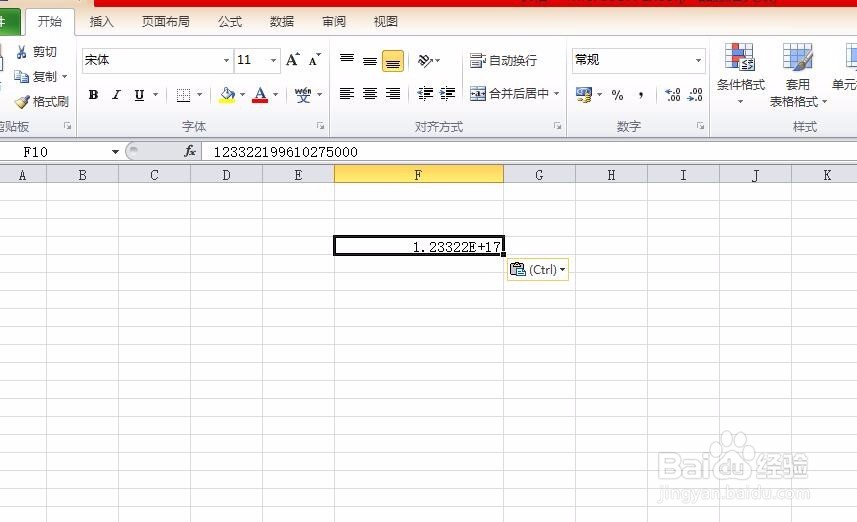Open Alignment group dialog launcher
Image resolution: width=857 pixels, height=522 pixels.
[557, 126]
